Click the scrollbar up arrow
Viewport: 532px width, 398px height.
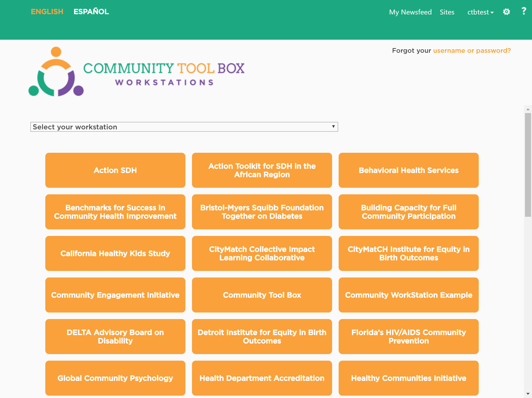tap(528, 109)
